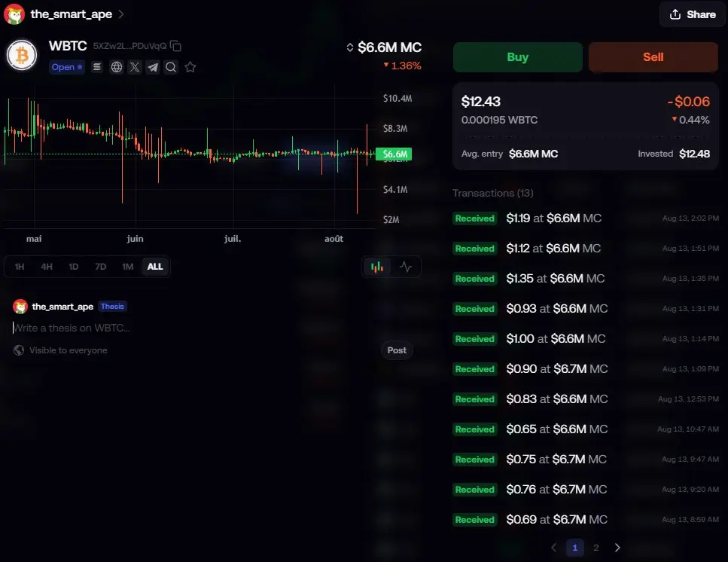Open the token's Telegram link
This screenshot has height=562, width=728.
[153, 67]
